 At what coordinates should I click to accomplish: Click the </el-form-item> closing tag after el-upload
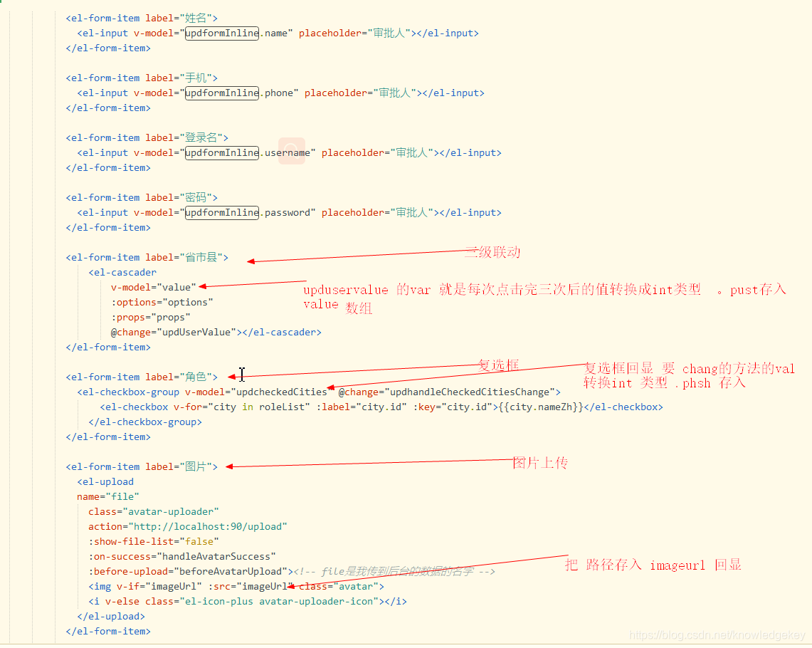(x=108, y=632)
